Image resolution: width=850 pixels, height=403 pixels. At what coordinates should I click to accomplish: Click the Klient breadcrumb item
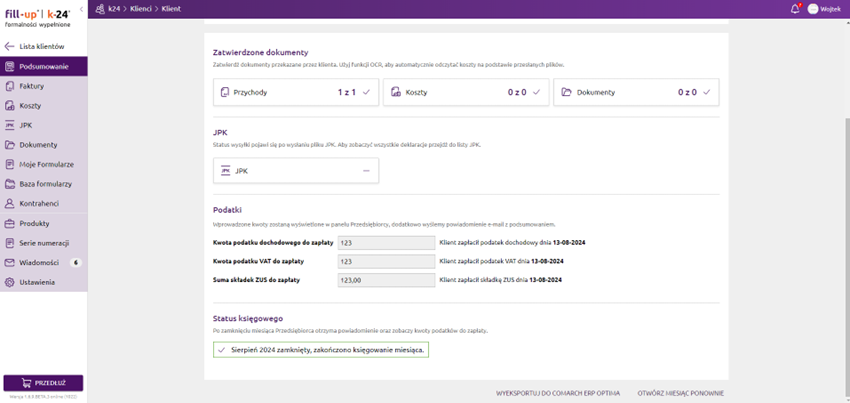pyautogui.click(x=171, y=9)
